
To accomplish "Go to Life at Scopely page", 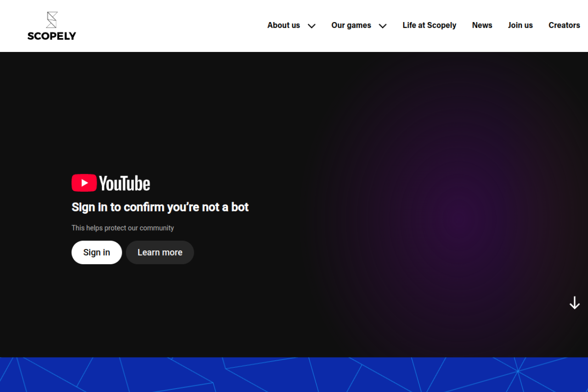I will tap(430, 25).
